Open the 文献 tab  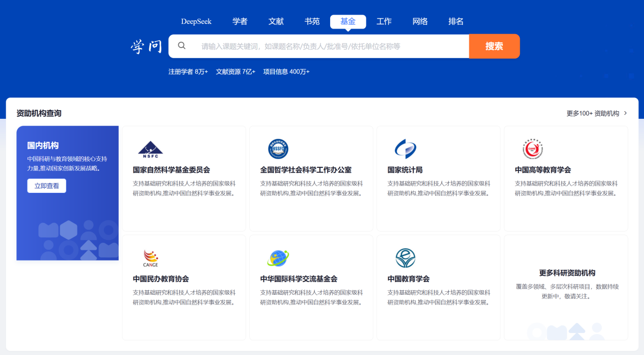click(276, 21)
